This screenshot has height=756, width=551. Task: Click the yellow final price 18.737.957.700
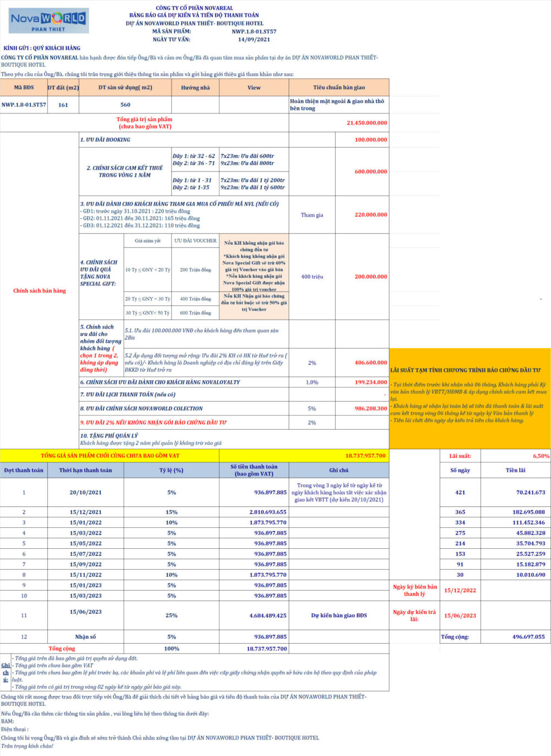click(366, 456)
